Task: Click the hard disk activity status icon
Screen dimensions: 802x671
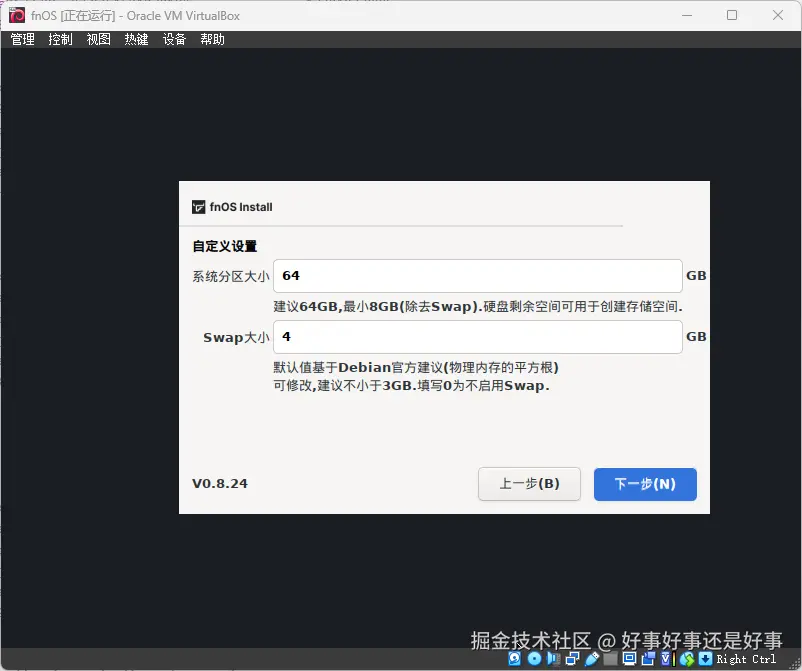Action: 515,658
